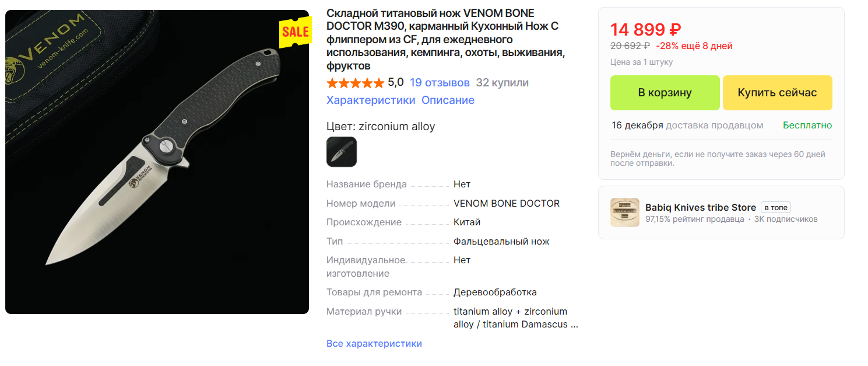Add item to cart with В корзину
This screenshot has width=868, height=366.
665,93
